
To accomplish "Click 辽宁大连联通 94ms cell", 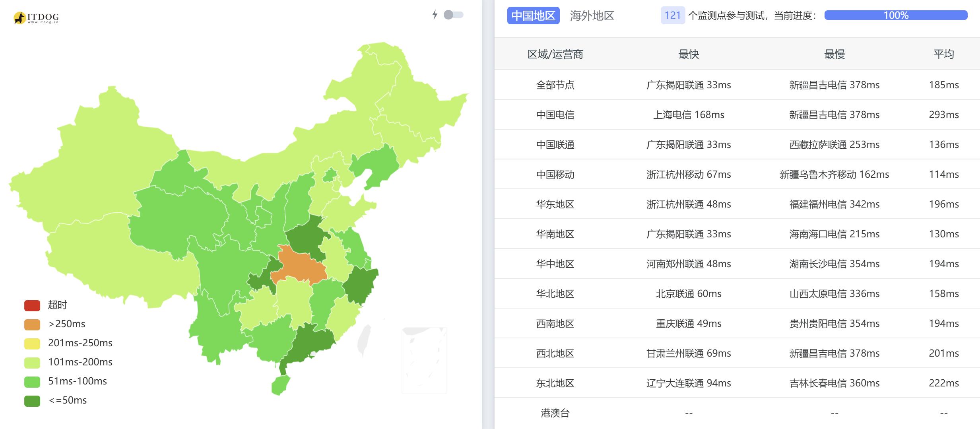I will (x=689, y=383).
